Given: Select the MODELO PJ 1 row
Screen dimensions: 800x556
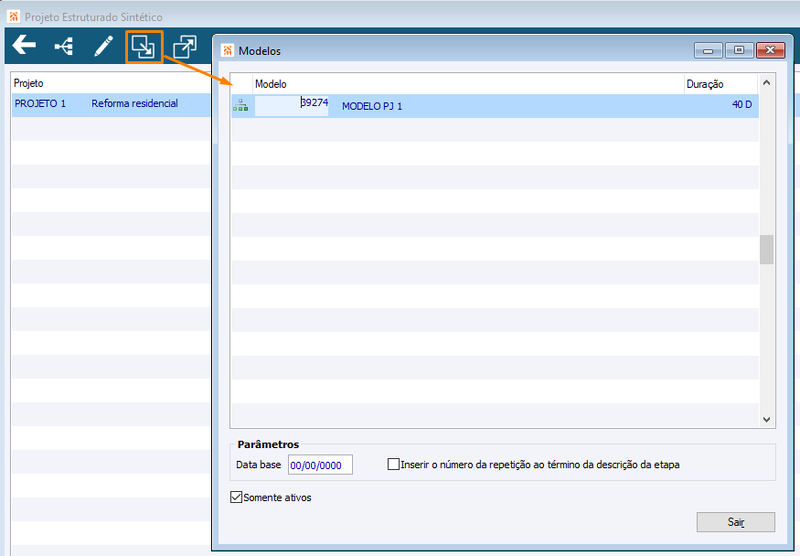Looking at the screenshot, I should click(x=495, y=106).
